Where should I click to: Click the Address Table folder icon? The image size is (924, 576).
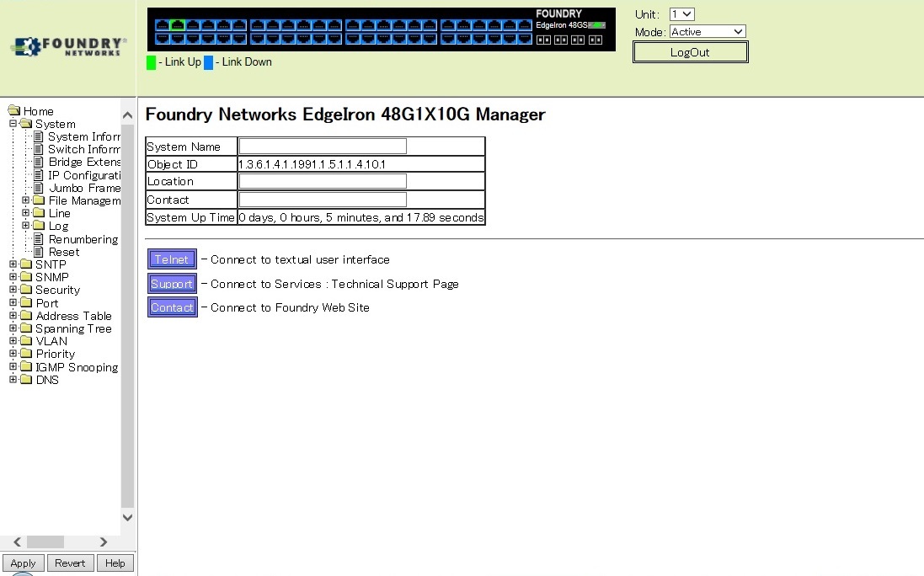[x=26, y=316]
